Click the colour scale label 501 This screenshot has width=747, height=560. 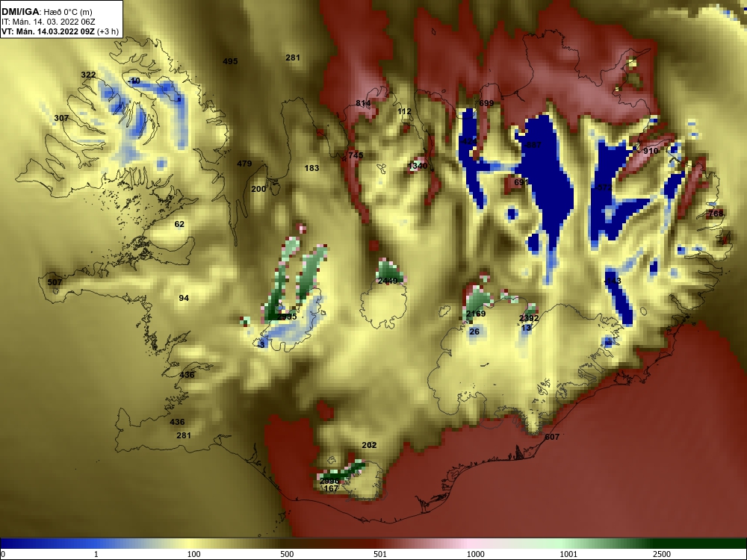click(380, 554)
